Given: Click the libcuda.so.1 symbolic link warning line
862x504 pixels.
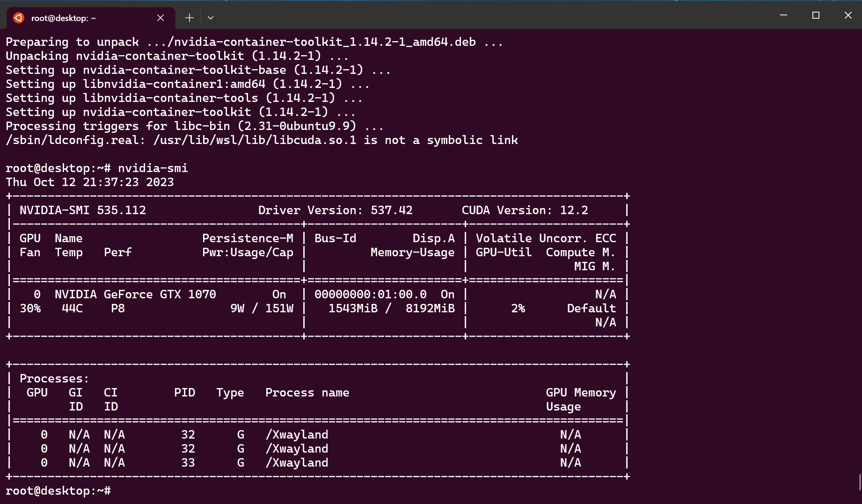Looking at the screenshot, I should [x=262, y=140].
